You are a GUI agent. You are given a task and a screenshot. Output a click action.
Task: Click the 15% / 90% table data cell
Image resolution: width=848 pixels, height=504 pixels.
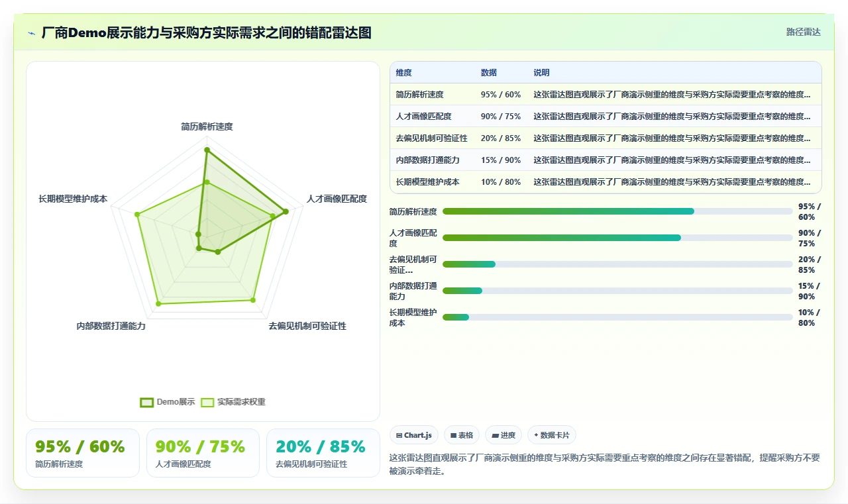coord(501,160)
